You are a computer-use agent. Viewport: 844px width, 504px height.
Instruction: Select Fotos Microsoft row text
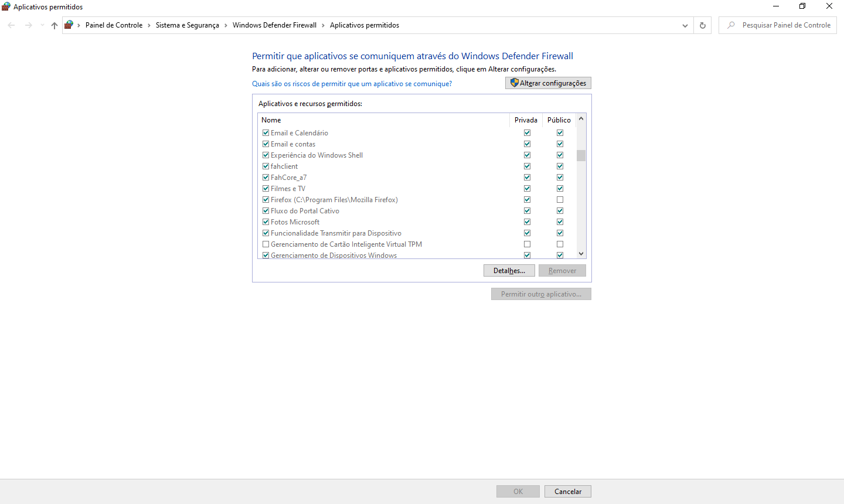[x=295, y=222]
